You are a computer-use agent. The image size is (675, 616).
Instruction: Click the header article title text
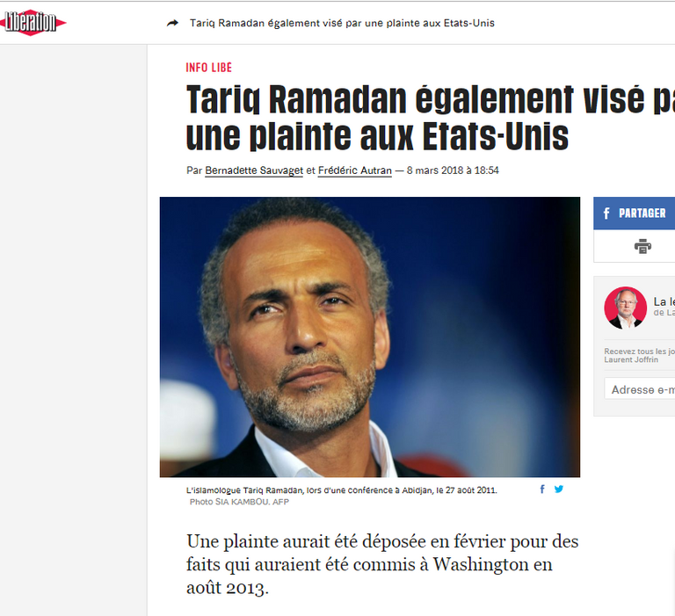[x=342, y=23]
